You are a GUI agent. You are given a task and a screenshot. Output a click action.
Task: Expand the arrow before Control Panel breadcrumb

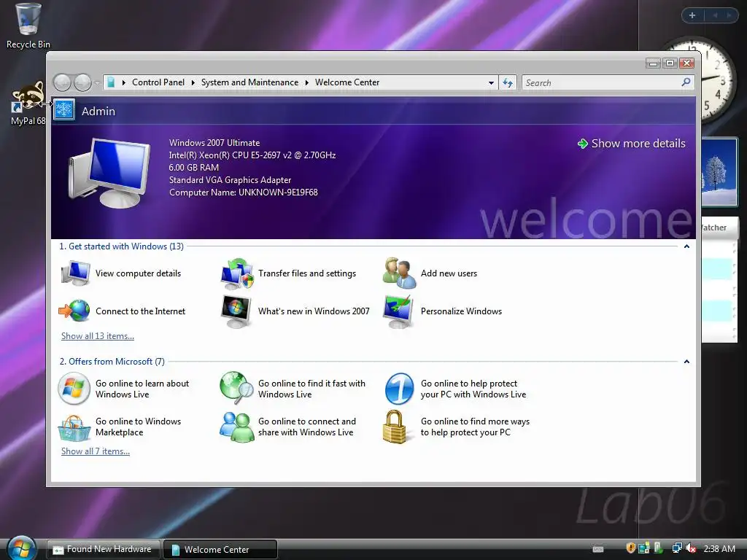[x=124, y=82]
